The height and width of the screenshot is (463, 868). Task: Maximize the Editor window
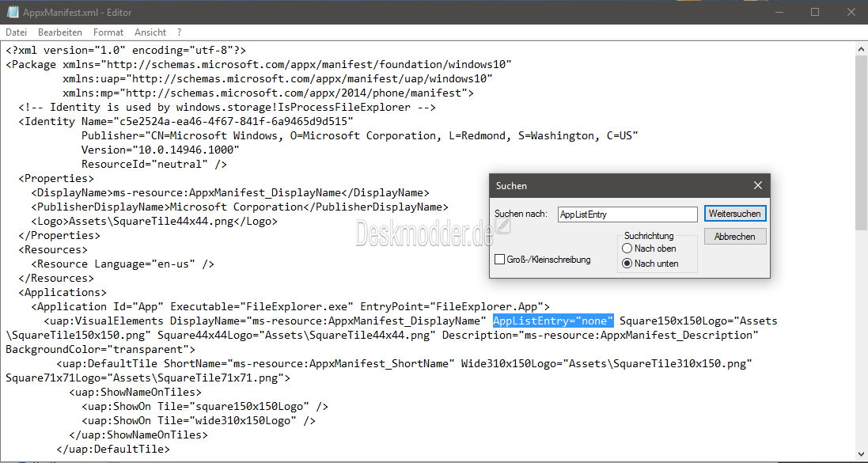click(x=815, y=12)
